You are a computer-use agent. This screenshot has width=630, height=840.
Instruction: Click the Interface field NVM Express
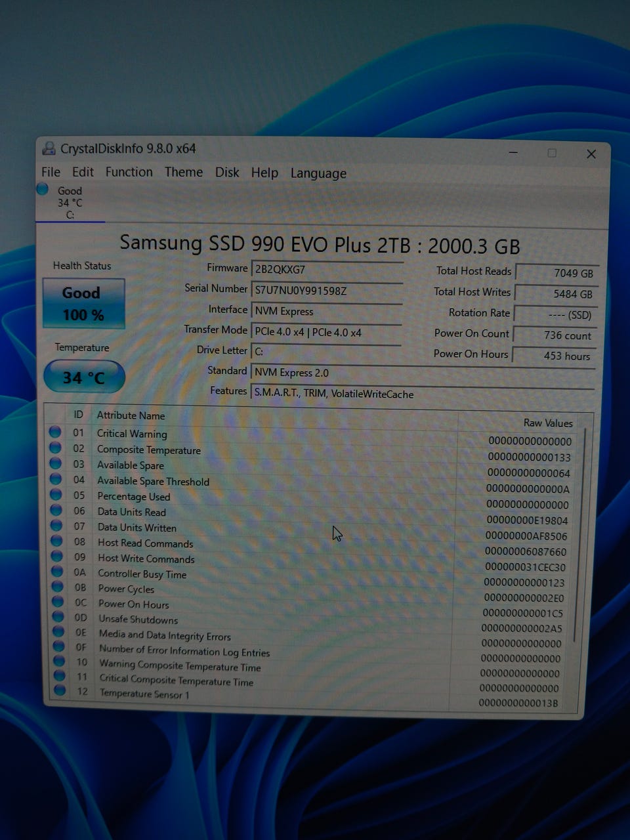[x=327, y=312]
